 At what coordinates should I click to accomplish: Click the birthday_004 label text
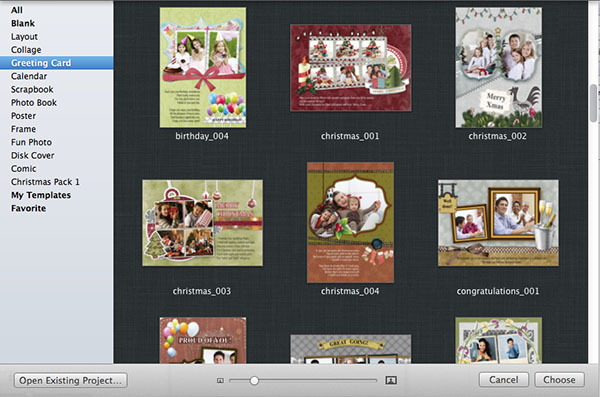pos(202,136)
